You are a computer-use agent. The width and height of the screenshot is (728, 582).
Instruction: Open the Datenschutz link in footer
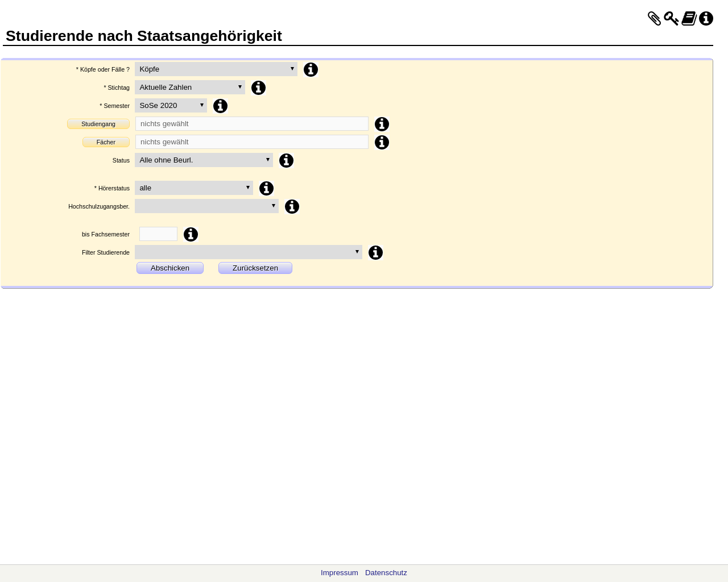(x=386, y=573)
